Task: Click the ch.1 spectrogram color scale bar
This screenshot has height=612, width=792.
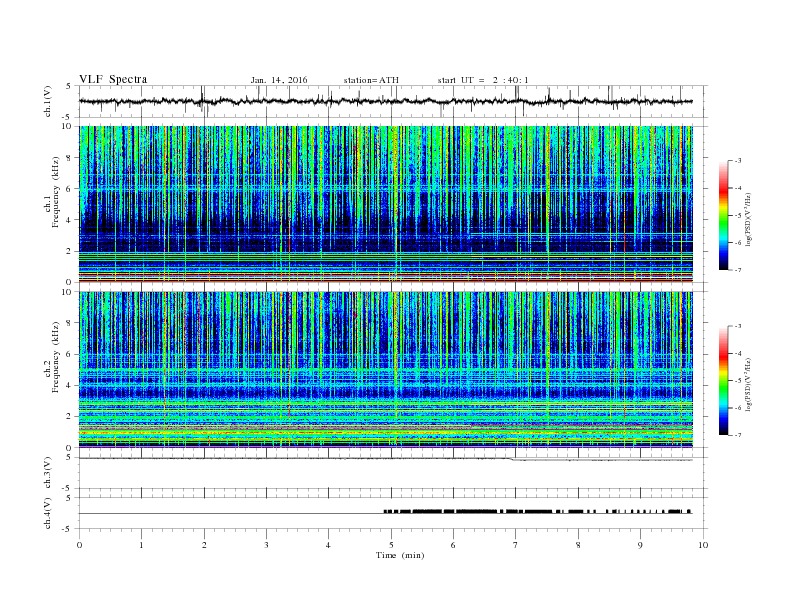Action: pos(723,215)
